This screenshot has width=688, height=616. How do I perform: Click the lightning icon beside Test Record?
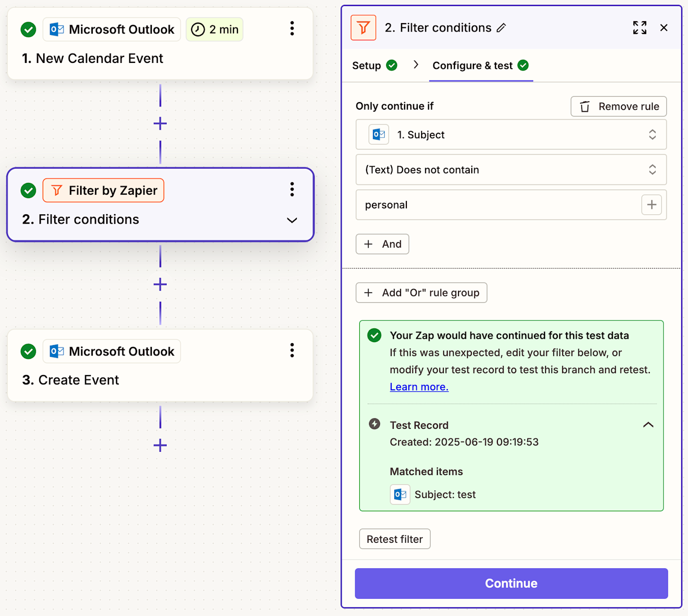point(374,424)
